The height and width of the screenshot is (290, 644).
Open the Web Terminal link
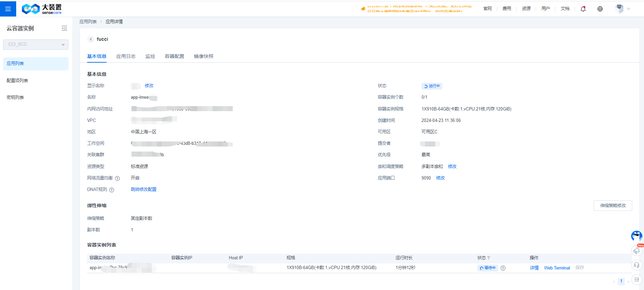[557, 268]
